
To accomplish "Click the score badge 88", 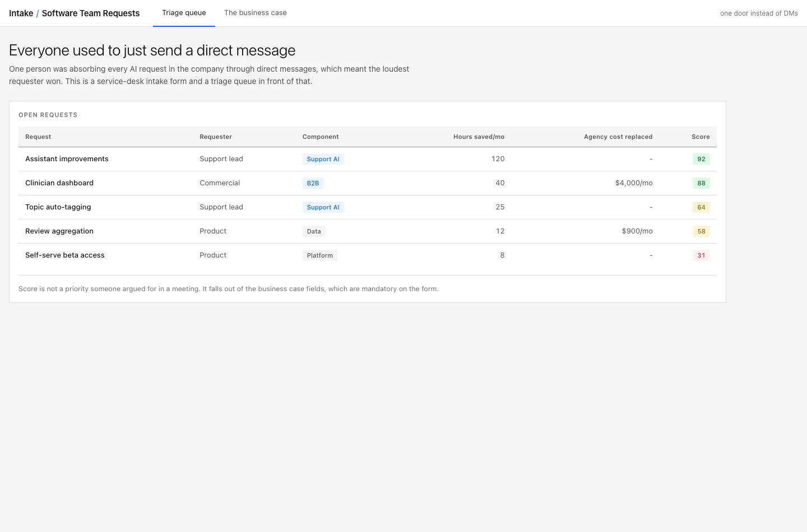I will (x=701, y=183).
